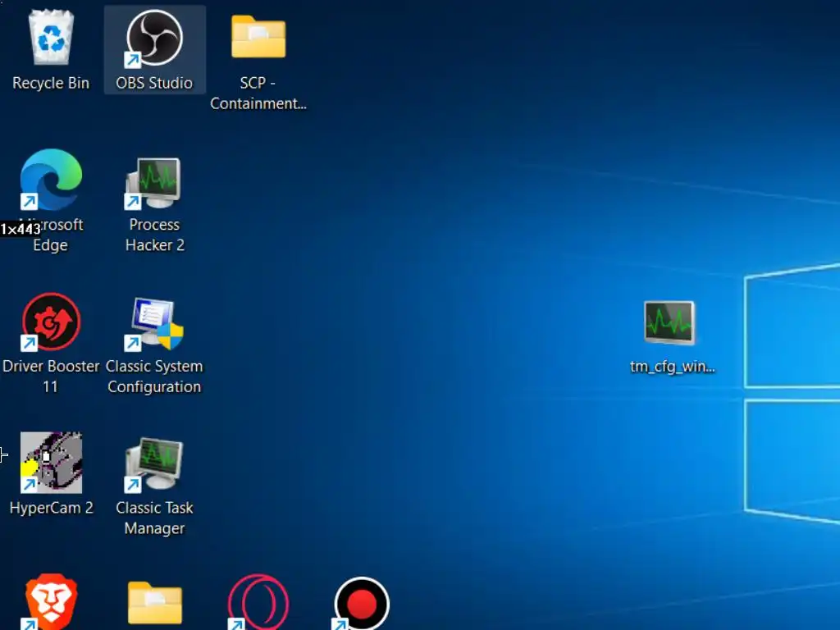Click the "Recycle Bin" label text
Viewport: 840px width, 630px height.
click(x=51, y=83)
